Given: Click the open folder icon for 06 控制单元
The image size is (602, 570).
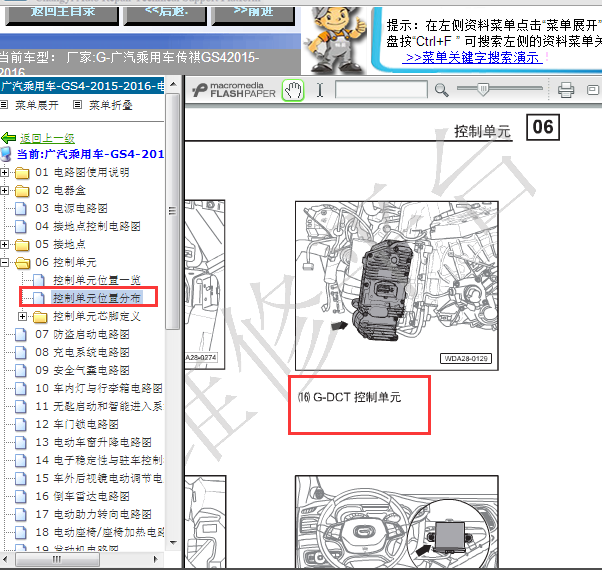Looking at the screenshot, I should tap(23, 263).
